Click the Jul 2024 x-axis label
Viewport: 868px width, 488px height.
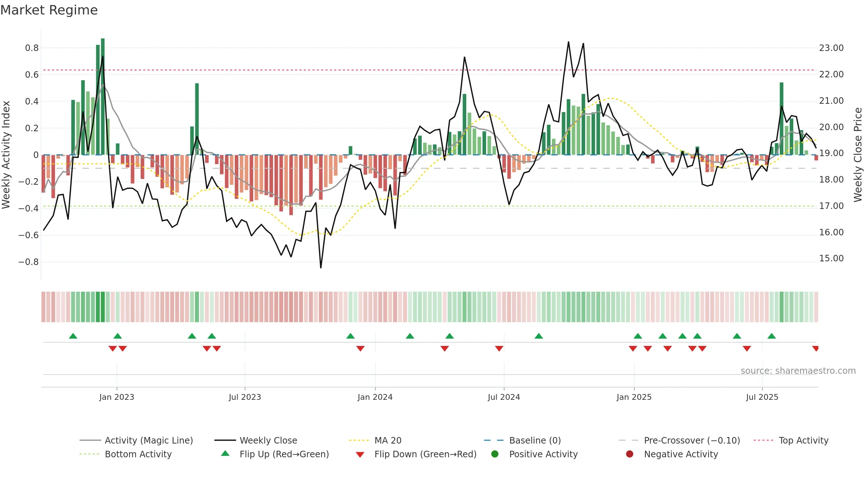504,397
